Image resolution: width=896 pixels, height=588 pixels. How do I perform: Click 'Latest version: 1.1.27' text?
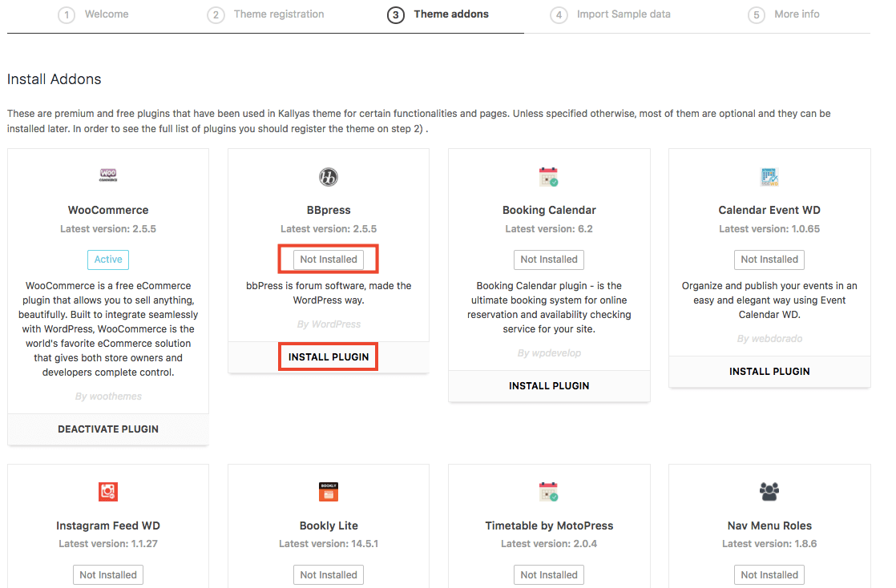tap(108, 544)
